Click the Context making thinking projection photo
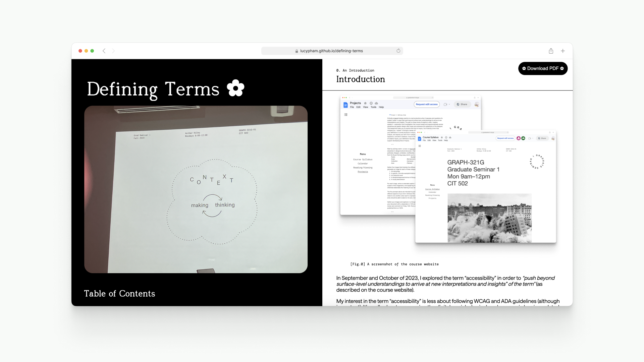Screen dimensions: 644x362 click(x=196, y=189)
